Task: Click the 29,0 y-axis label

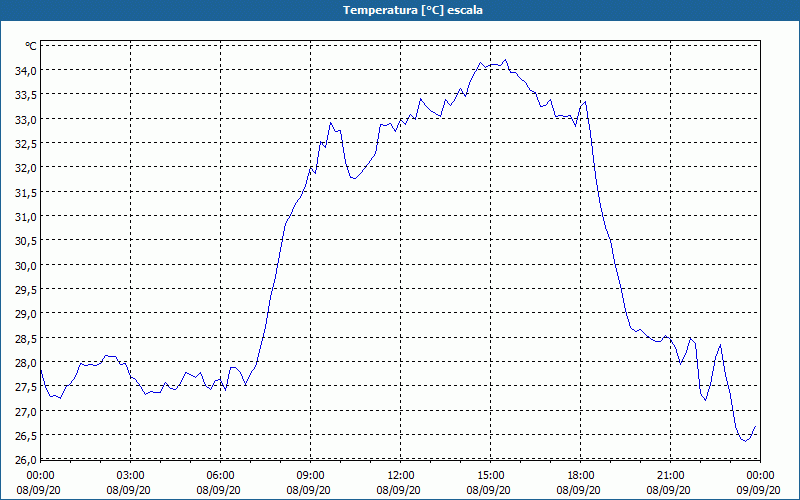Action: coord(26,314)
